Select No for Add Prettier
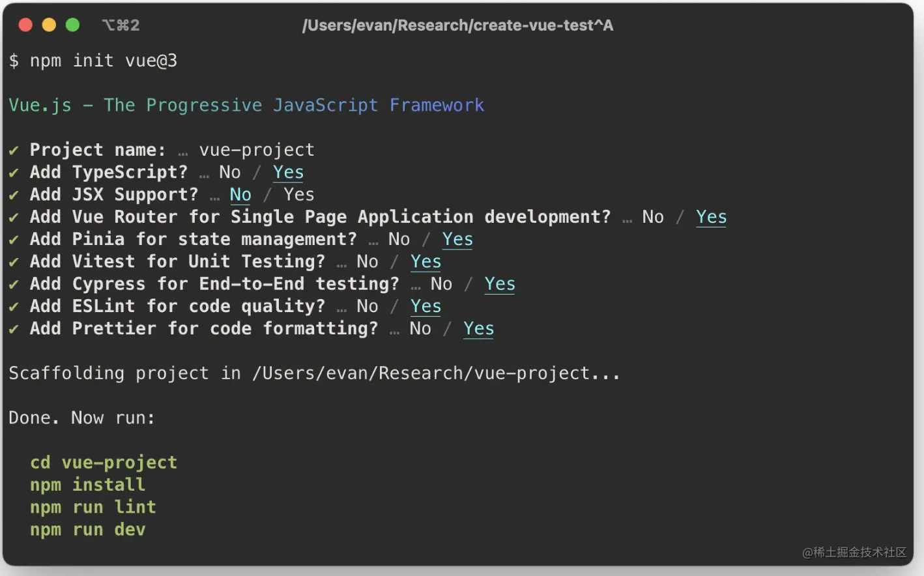This screenshot has width=924, height=576. click(x=420, y=328)
